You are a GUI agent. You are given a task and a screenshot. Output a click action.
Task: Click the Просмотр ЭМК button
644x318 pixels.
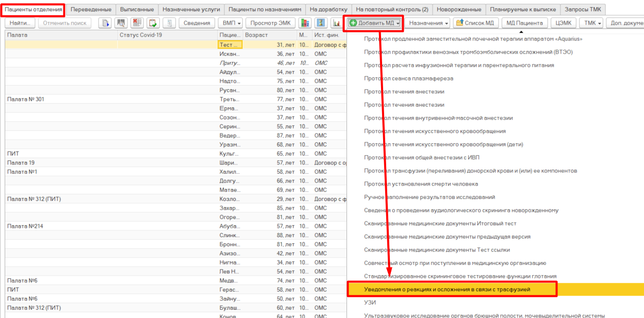(270, 23)
